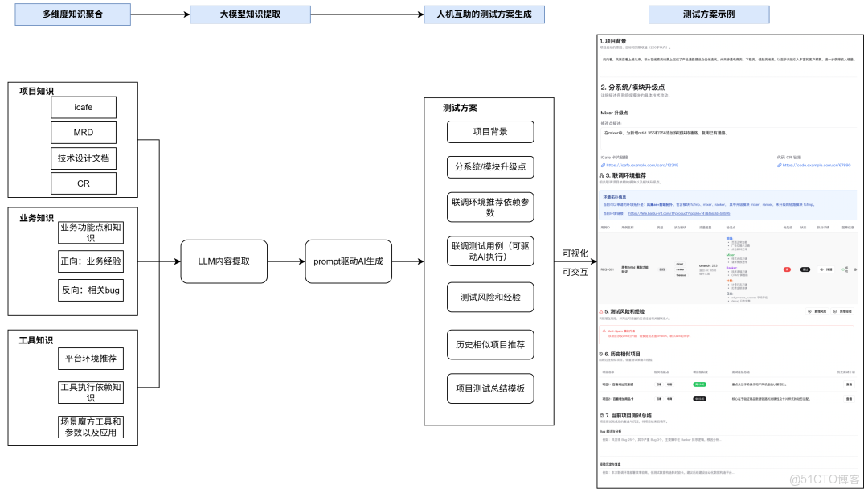Toggle the green execution status indicator
Viewport: 868px width, 493px height.
pyautogui.click(x=842, y=270)
